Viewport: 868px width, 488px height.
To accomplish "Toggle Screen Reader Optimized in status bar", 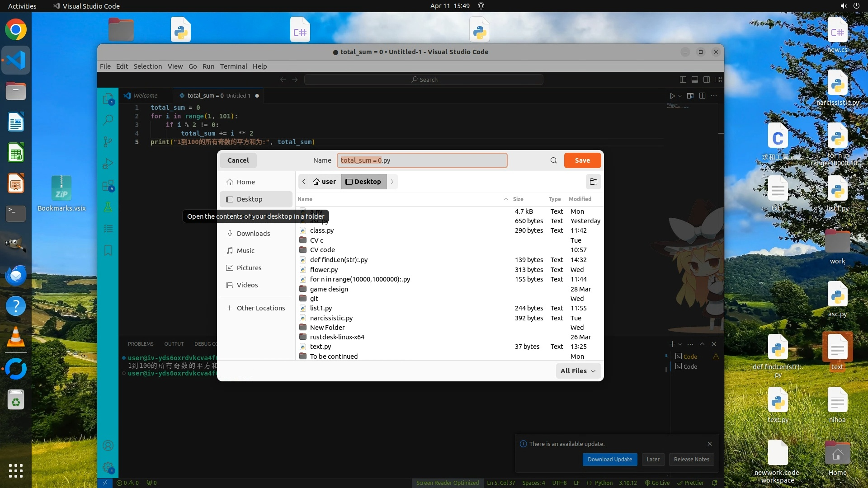I will [x=447, y=483].
